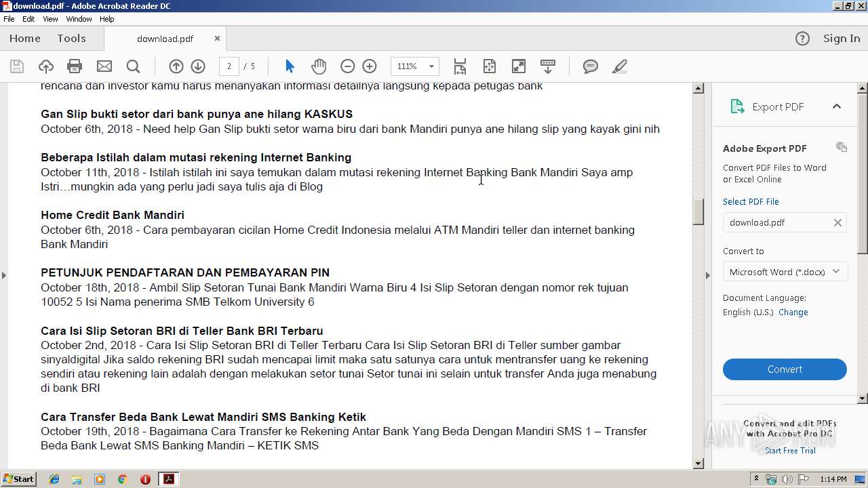
Task: Open the Find text magnifier icon
Action: coord(134,66)
